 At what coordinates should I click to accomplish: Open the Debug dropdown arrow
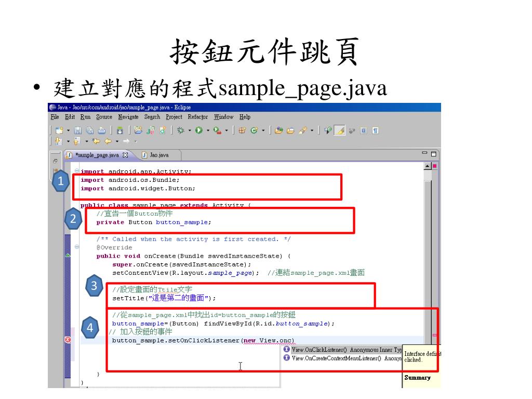[190, 130]
